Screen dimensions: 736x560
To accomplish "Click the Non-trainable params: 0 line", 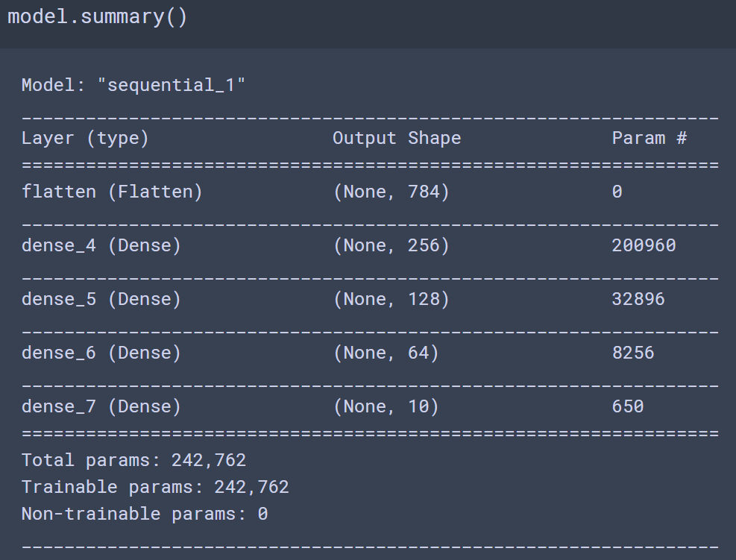I will [145, 514].
